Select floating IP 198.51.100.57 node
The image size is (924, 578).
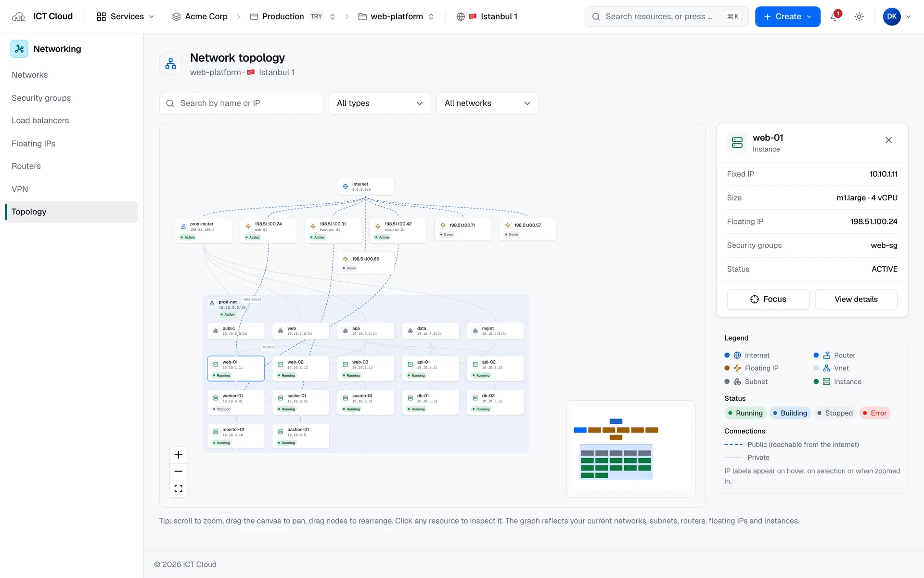(528, 230)
